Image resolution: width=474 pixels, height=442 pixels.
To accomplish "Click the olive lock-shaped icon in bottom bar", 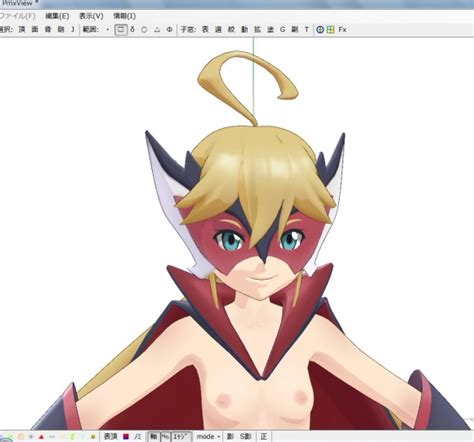I will [x=93, y=437].
